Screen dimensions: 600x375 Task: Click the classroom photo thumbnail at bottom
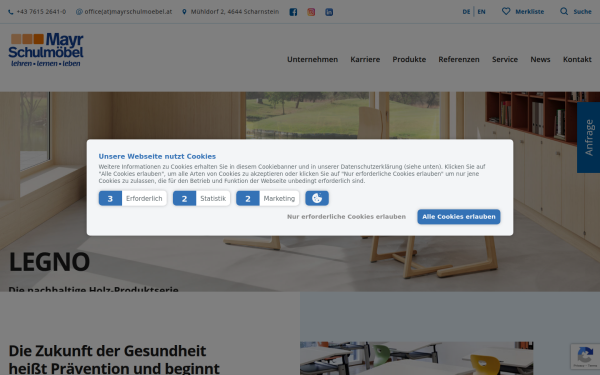coord(416,358)
